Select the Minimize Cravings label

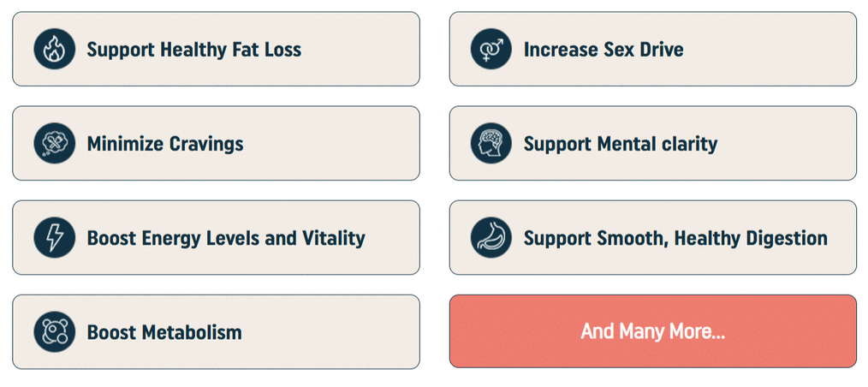click(x=165, y=144)
